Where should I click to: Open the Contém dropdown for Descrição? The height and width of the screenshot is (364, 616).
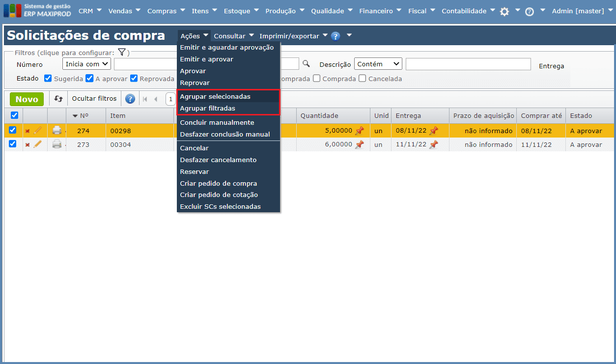click(378, 64)
